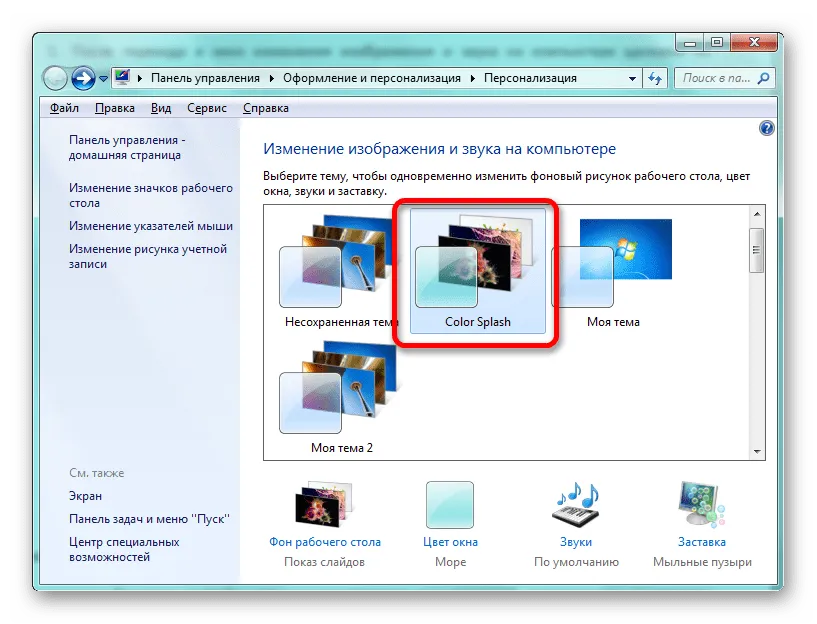The image size is (817, 624).
Task: Maximize the Персонализация window
Action: [x=717, y=43]
